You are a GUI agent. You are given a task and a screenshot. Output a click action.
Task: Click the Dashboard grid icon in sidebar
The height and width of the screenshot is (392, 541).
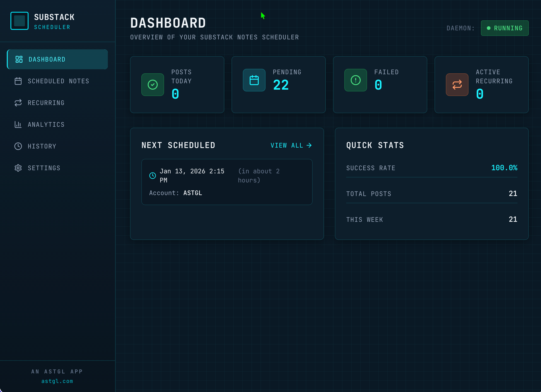(x=19, y=59)
